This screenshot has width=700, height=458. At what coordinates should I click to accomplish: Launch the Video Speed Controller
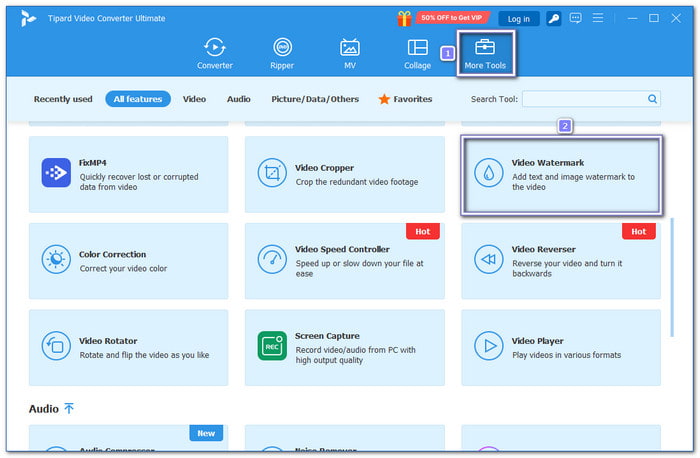click(x=344, y=261)
